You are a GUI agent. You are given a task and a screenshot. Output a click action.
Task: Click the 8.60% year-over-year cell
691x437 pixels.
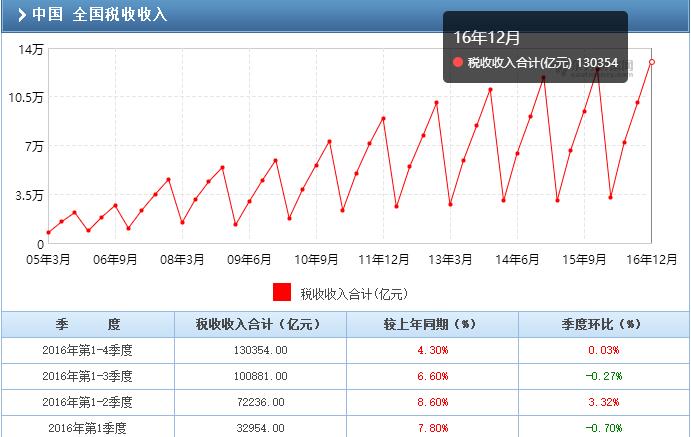click(x=432, y=402)
